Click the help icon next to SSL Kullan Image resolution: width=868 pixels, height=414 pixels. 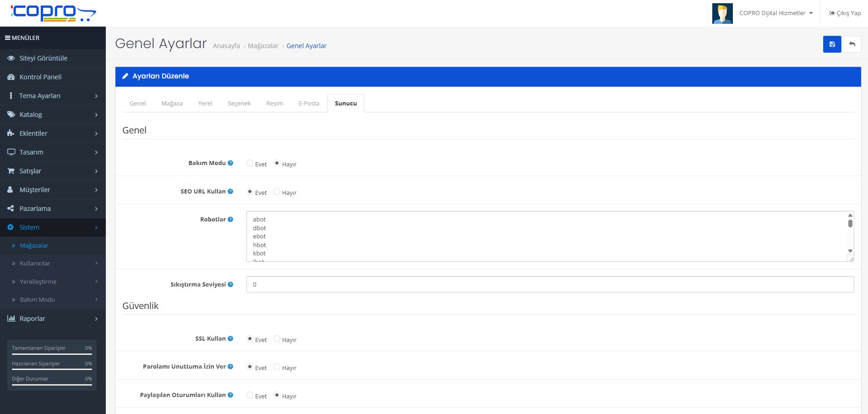pos(230,339)
